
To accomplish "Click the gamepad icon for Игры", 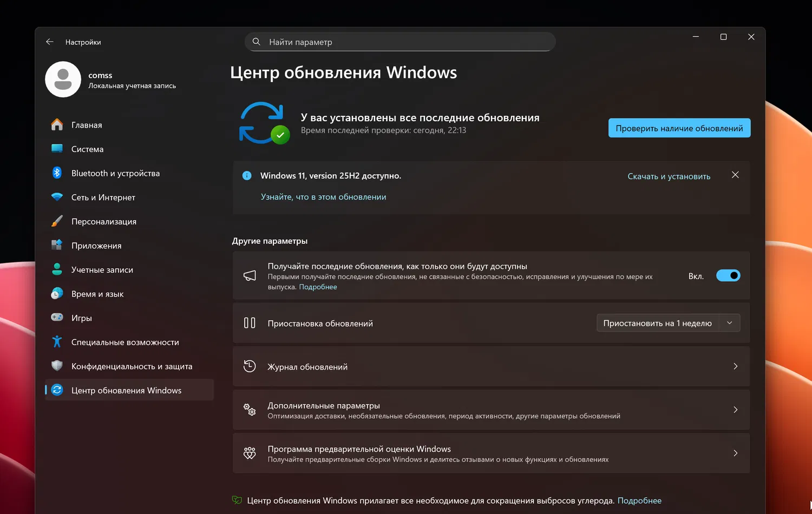I will (57, 318).
